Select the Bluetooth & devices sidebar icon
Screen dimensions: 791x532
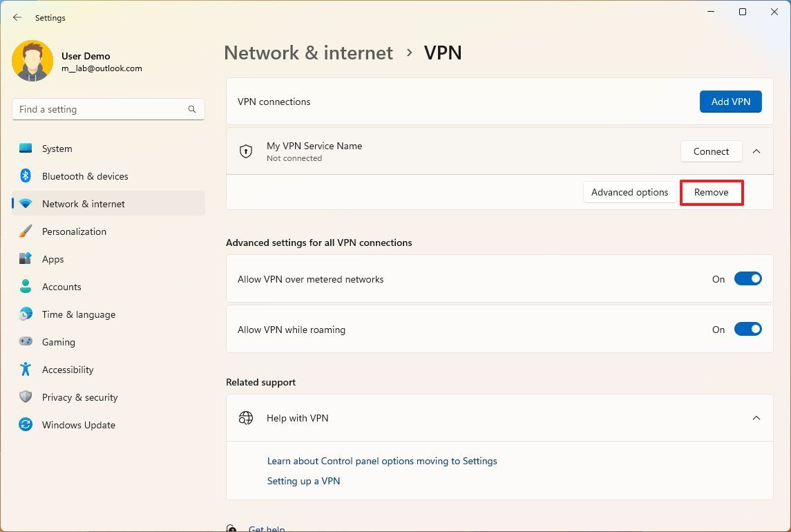(25, 176)
